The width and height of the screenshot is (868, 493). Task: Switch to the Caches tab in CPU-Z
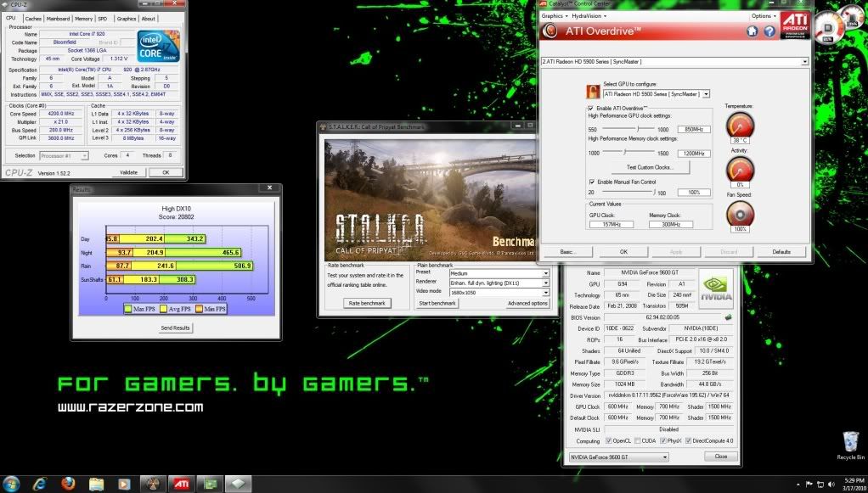33,19
